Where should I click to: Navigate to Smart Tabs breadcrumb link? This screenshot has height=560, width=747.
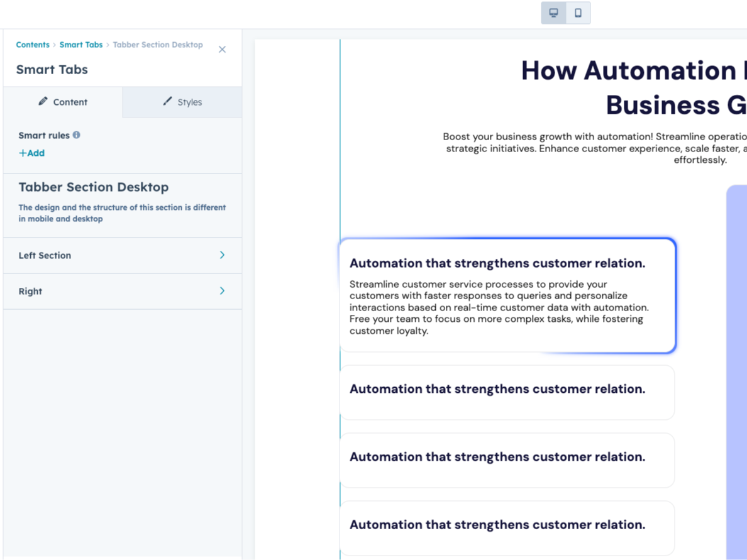[81, 45]
